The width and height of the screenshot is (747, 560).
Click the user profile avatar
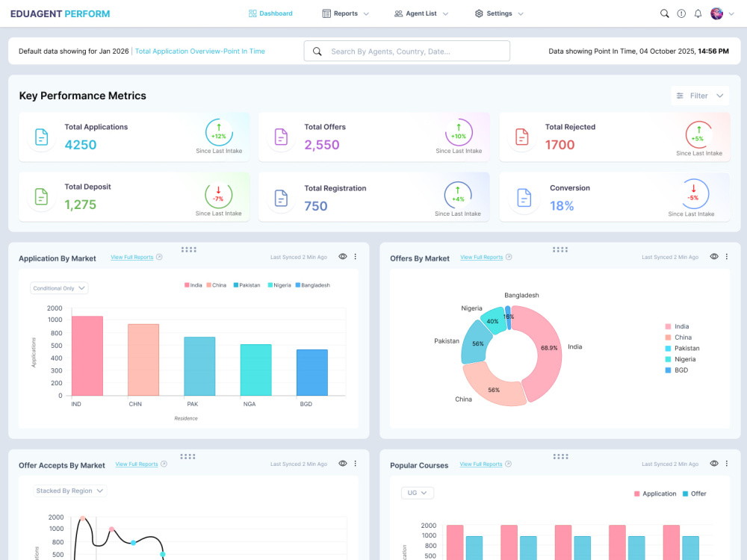pos(716,13)
